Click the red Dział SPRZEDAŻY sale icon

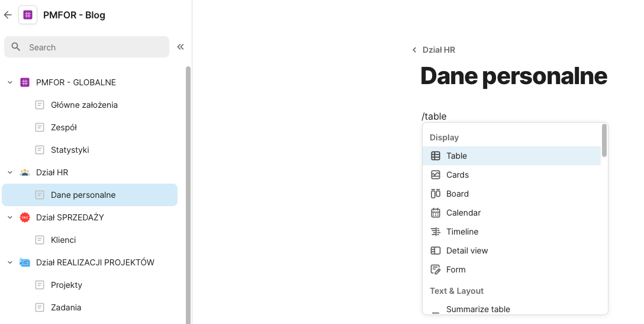(x=24, y=217)
